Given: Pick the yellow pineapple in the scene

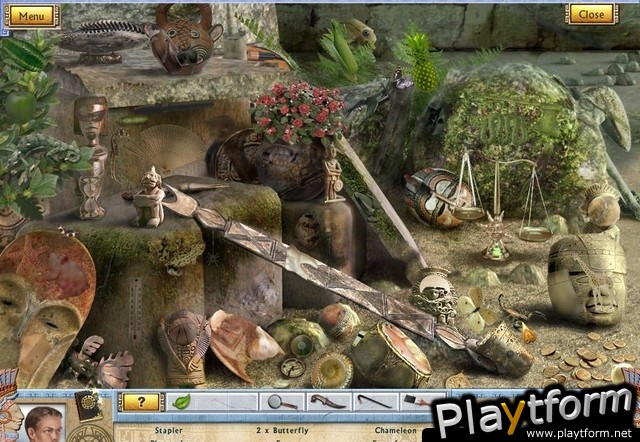Looking at the screenshot, I should click(423, 64).
